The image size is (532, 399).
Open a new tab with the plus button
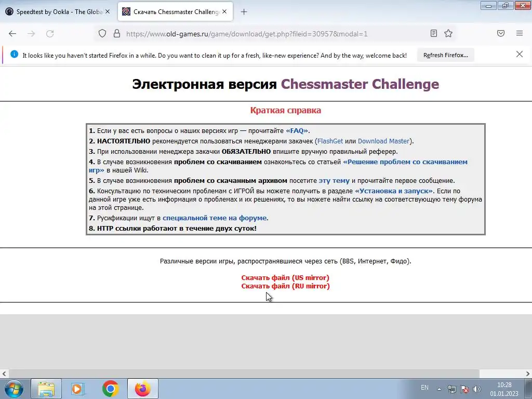coord(244,12)
